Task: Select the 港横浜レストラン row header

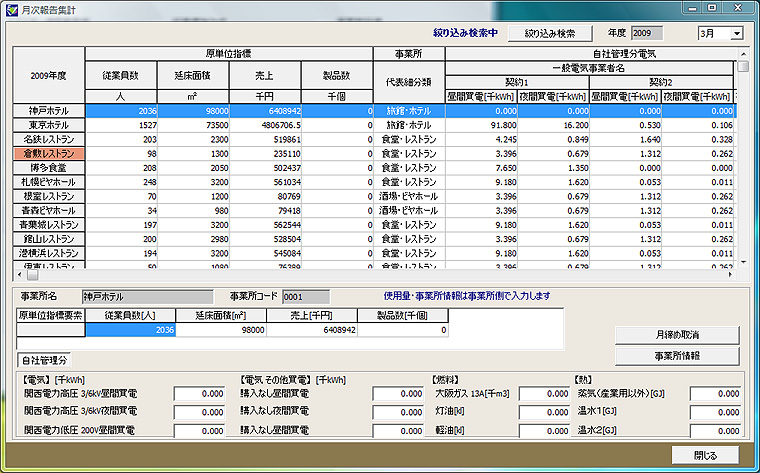Action: [x=48, y=253]
